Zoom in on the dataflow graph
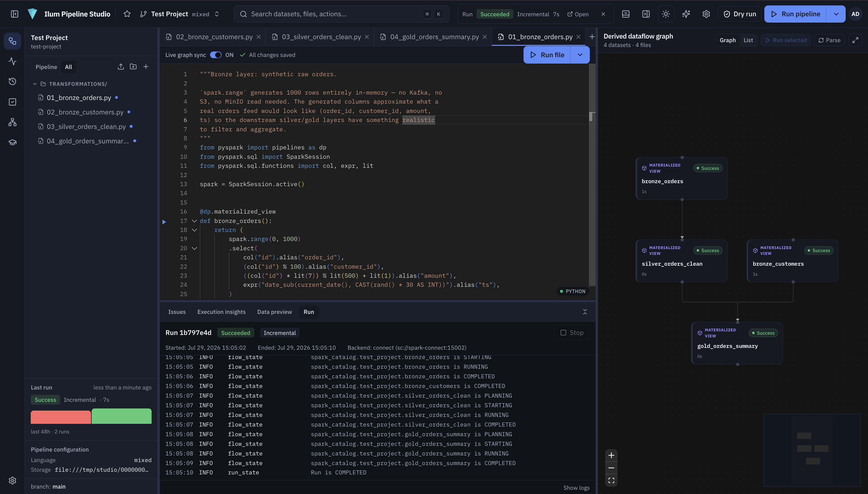This screenshot has height=494, width=868. (611, 455)
